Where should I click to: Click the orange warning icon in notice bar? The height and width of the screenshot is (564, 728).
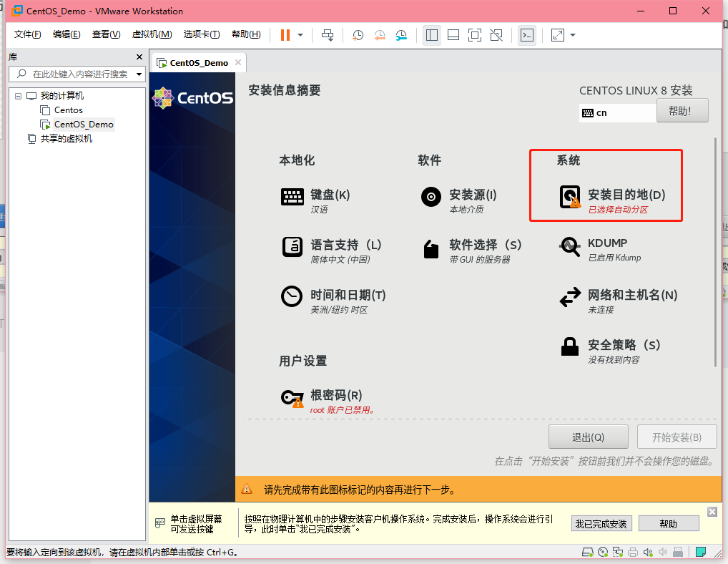(247, 489)
